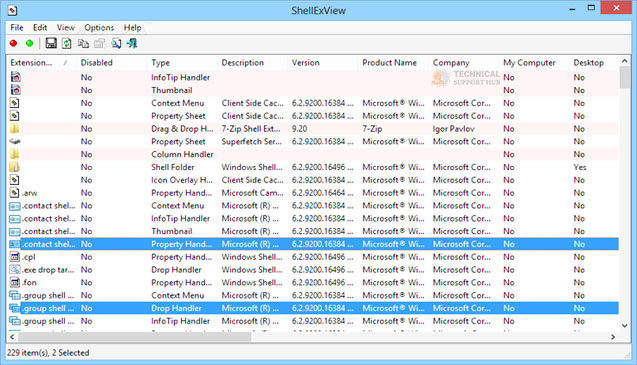Open the Properties toolbar icon
Viewport: 637px width, 365px height.
coord(100,43)
